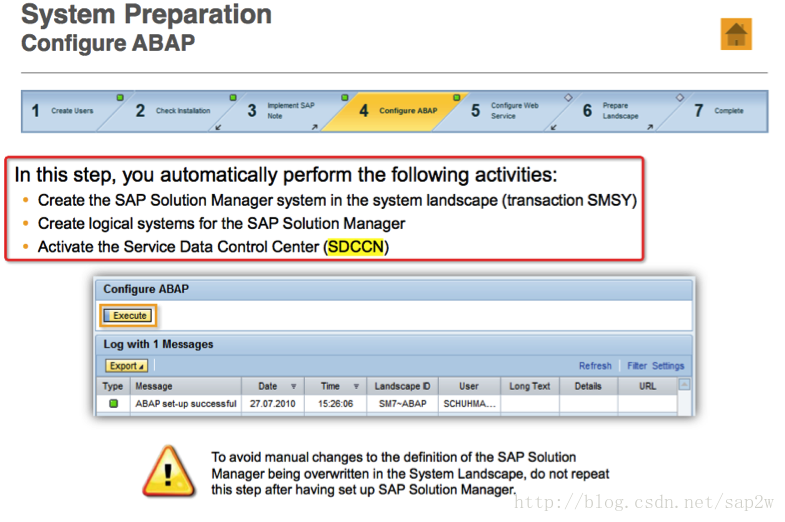Select the time cell 15:26:06
The image size is (785, 522).
pos(335,403)
